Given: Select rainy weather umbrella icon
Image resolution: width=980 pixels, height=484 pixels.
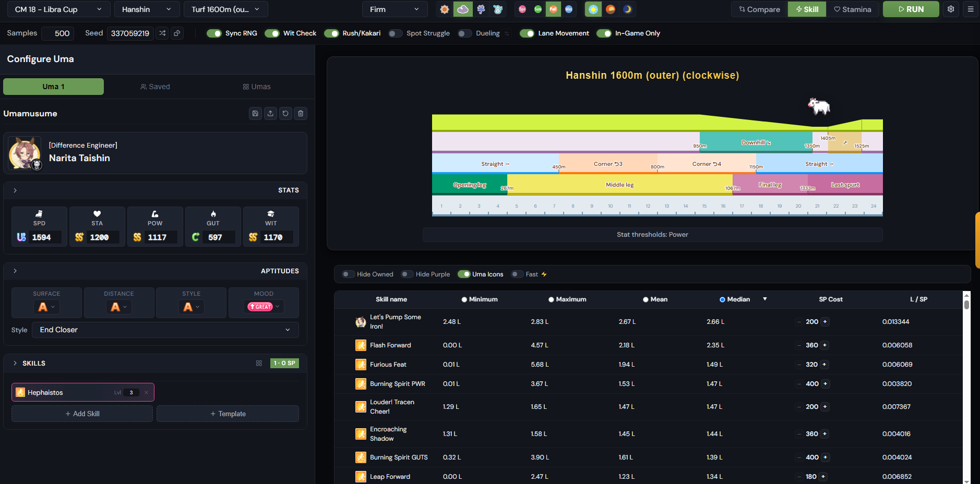Looking at the screenshot, I should [481, 9].
